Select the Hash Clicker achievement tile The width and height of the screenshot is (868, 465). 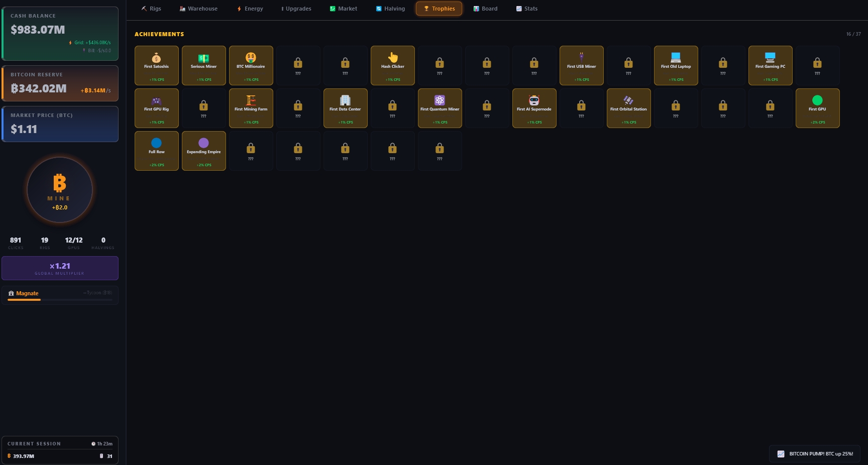pyautogui.click(x=392, y=65)
